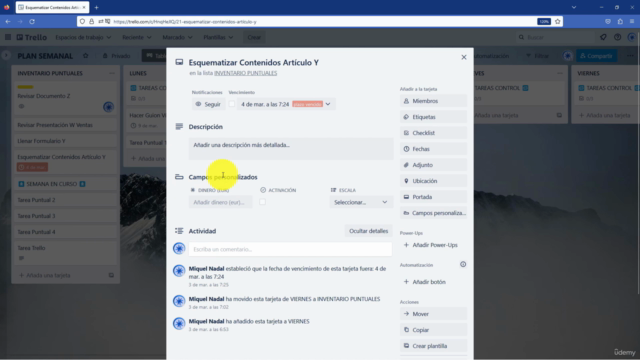This screenshot has height=360, width=640.
Task: Open the Tarea Trello card
Action: point(65,252)
